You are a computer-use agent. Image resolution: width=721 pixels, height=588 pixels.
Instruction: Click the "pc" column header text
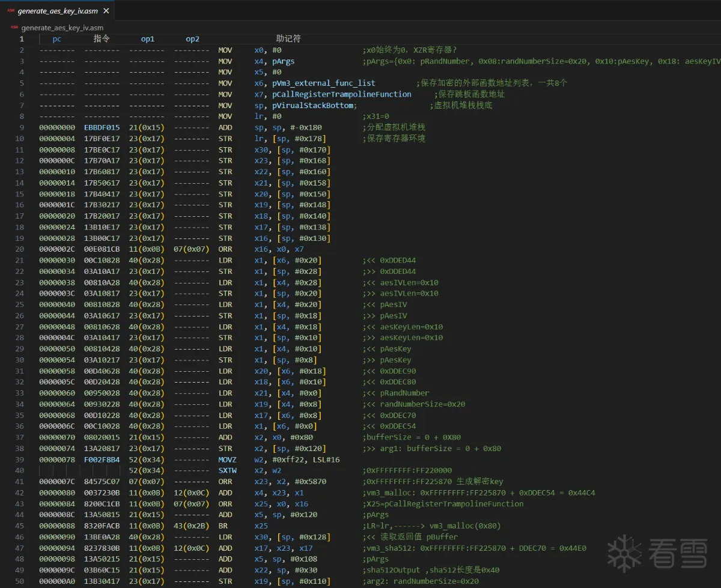pos(57,39)
